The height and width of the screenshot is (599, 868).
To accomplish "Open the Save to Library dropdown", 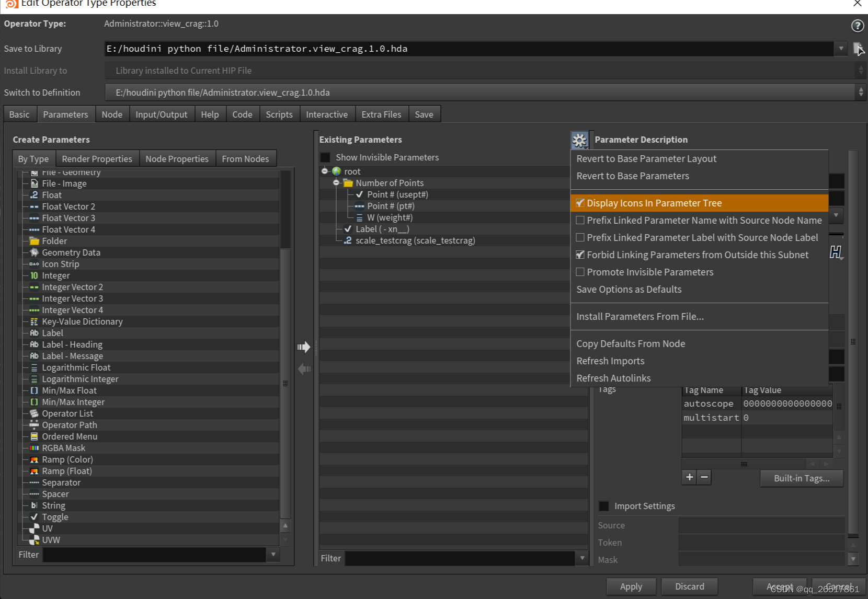I will 841,49.
